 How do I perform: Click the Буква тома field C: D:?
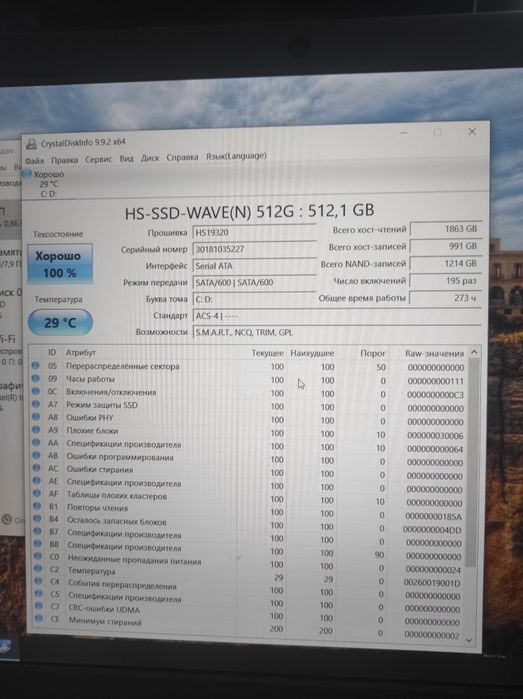tap(254, 299)
